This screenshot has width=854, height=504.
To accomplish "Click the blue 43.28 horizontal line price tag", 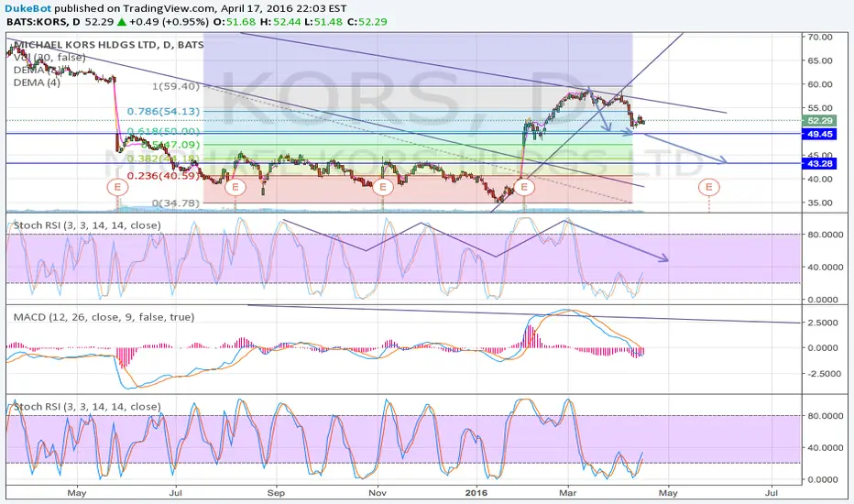I will click(819, 163).
